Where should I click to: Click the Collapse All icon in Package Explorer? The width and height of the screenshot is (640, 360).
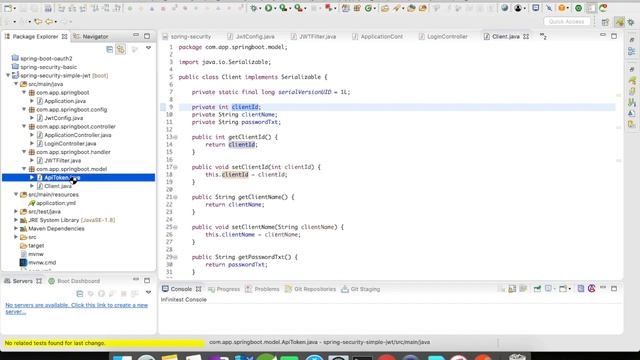109,49
